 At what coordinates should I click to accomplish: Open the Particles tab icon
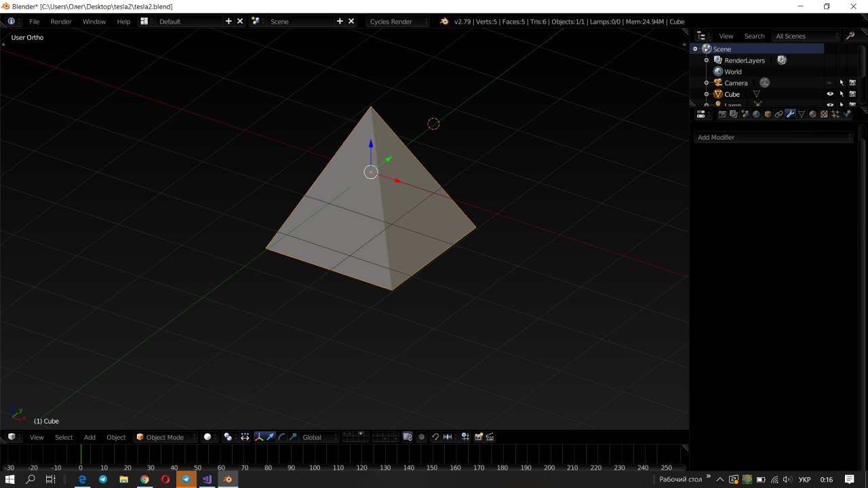pyautogui.click(x=835, y=114)
